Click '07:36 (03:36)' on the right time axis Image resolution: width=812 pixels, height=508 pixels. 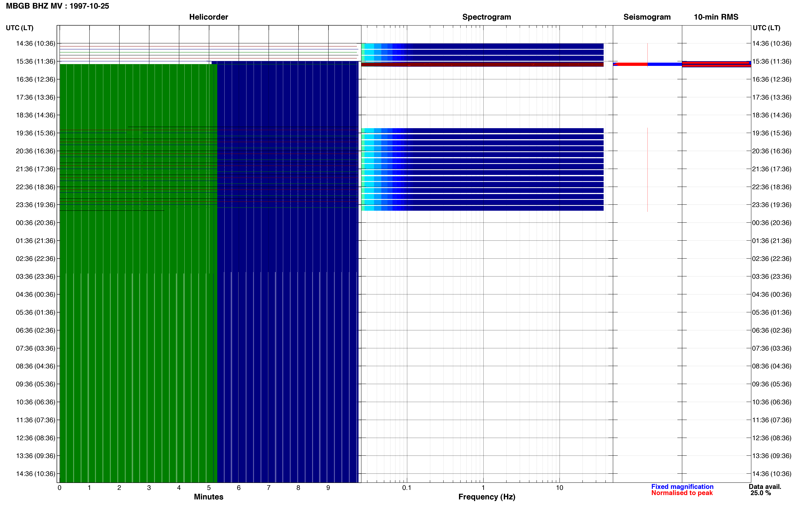pyautogui.click(x=772, y=348)
